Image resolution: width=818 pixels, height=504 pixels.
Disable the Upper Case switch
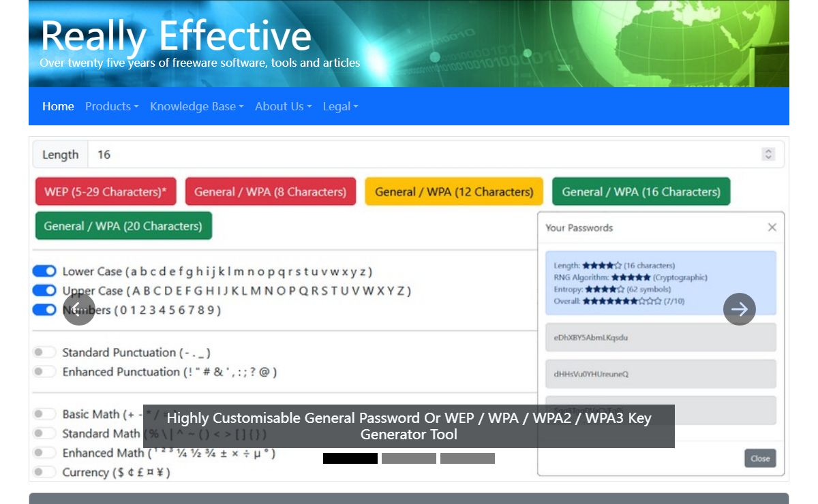pos(44,291)
